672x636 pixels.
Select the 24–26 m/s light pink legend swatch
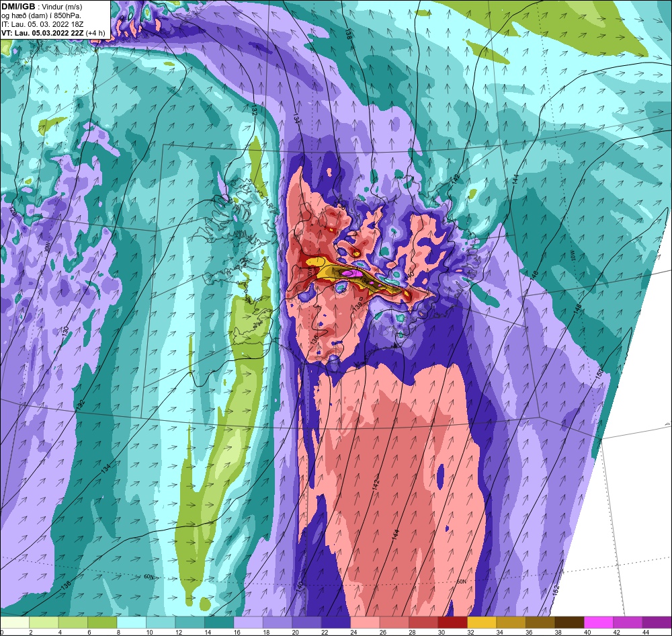pyautogui.click(x=365, y=623)
